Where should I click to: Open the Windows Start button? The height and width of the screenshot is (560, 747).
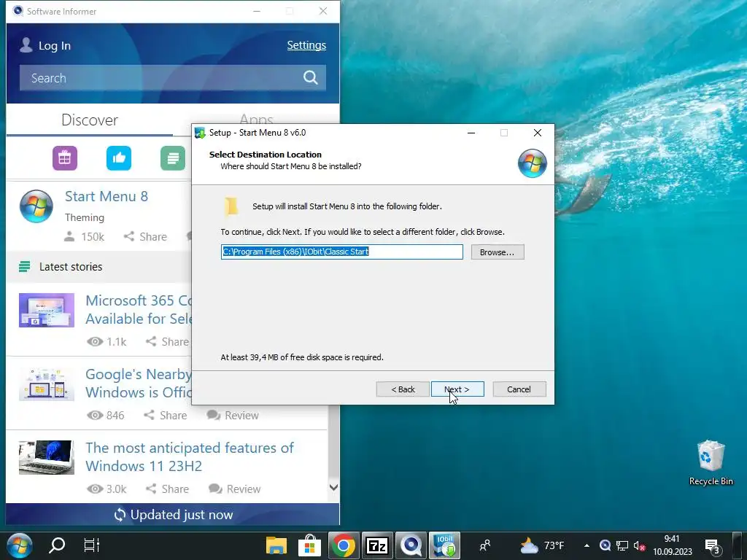click(x=20, y=545)
